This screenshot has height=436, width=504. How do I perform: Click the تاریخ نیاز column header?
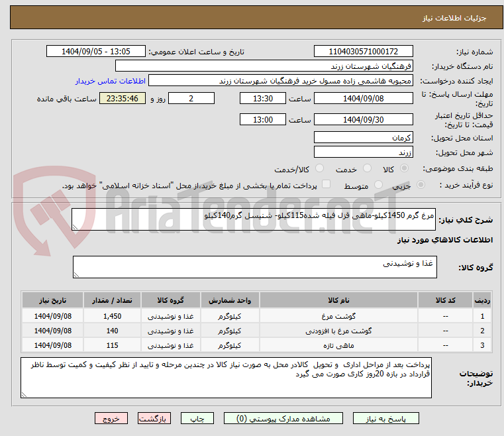click(x=53, y=300)
